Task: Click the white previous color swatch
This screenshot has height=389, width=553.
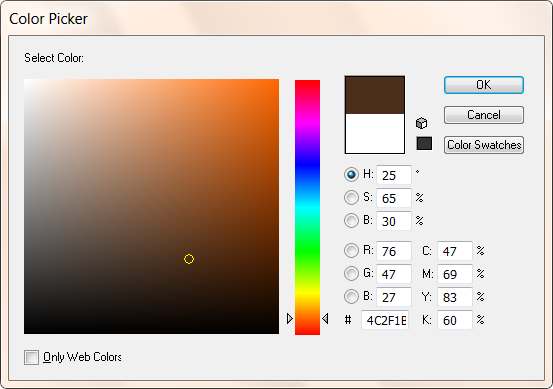Action: point(375,133)
